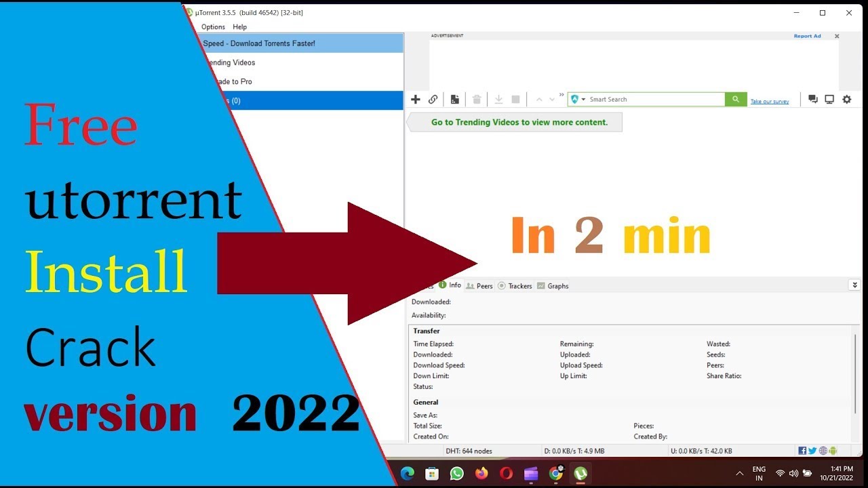Collapse the detail pane via double-chevron button
The image size is (868, 488).
tap(854, 285)
